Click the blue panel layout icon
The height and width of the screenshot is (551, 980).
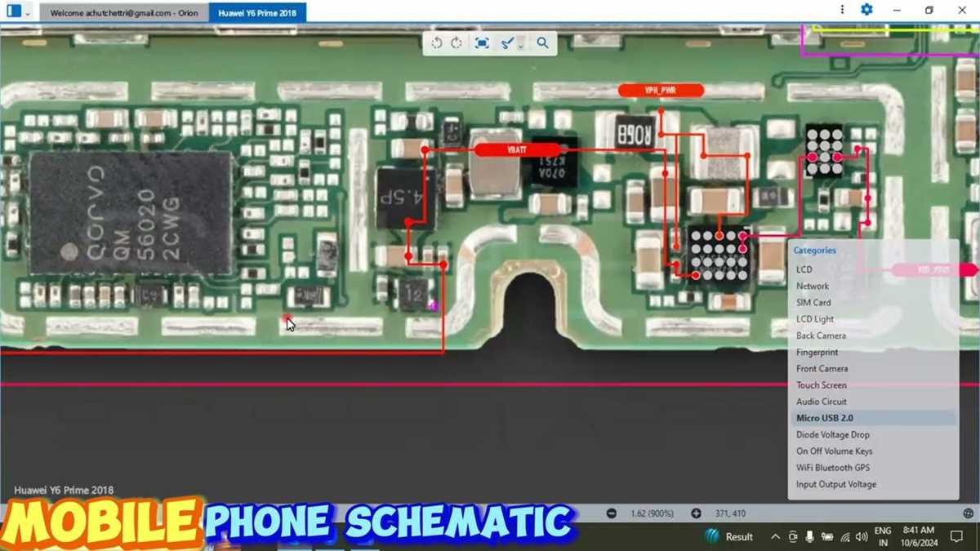click(14, 12)
